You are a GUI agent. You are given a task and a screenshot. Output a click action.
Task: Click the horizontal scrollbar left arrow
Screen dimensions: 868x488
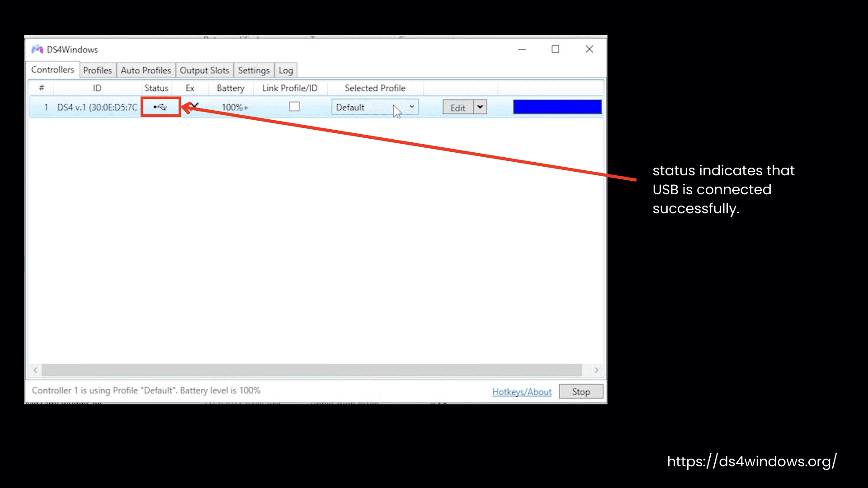(36, 370)
